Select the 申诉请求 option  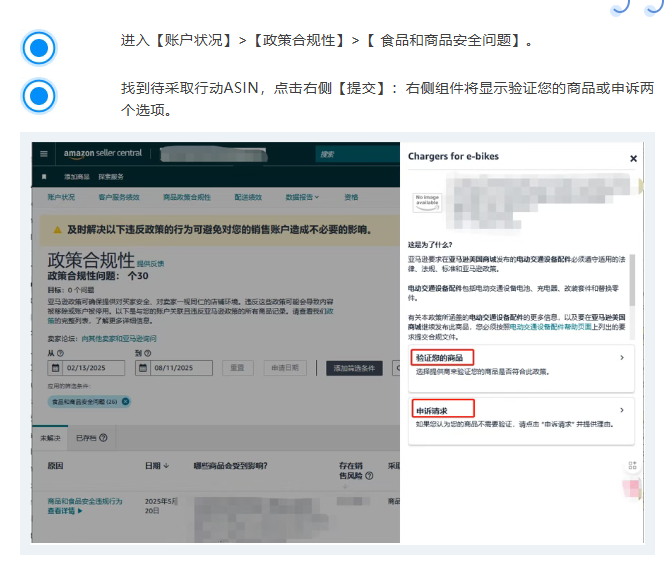(521, 421)
